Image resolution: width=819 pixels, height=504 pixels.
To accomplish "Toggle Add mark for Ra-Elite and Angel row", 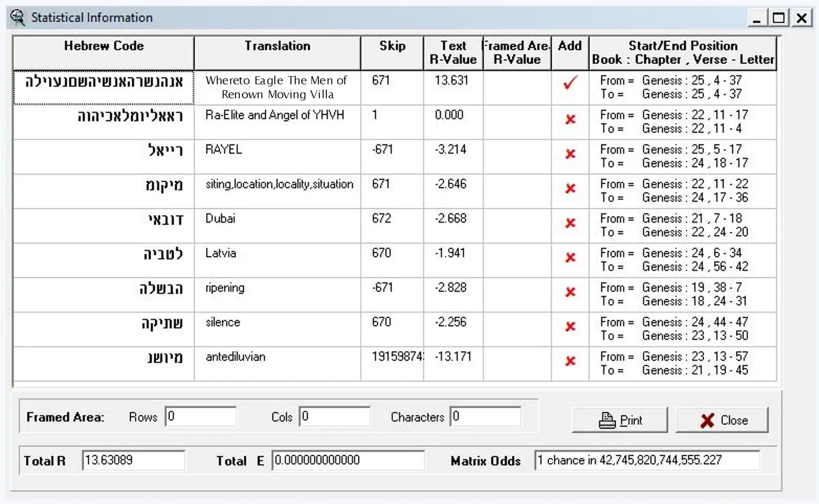I will 570,120.
